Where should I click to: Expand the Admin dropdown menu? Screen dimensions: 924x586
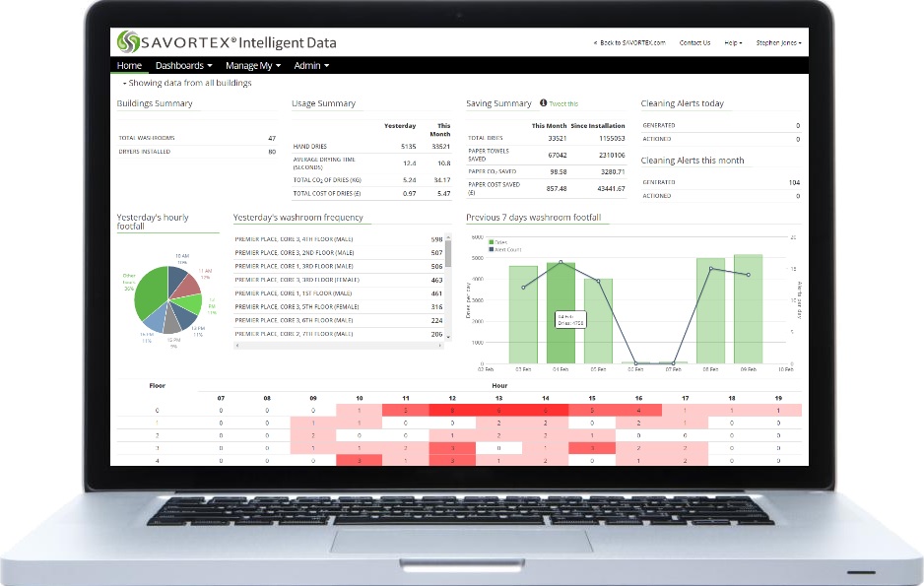(x=311, y=65)
